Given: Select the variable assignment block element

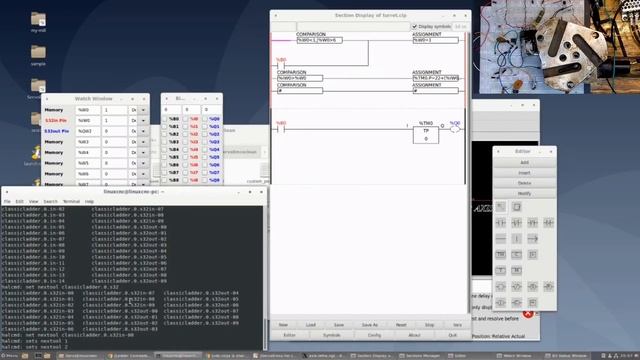Looking at the screenshot, I should [533, 302].
